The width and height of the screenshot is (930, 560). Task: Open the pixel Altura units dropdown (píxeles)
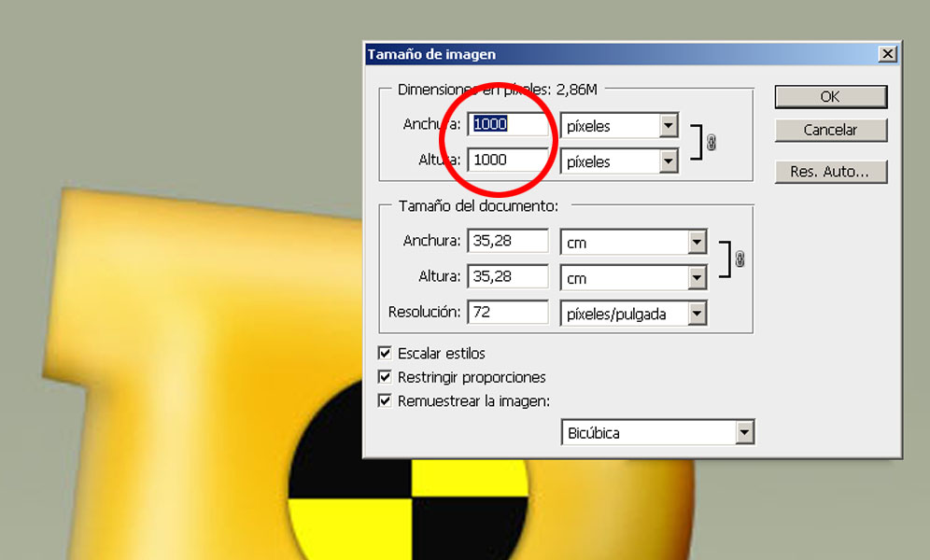619,161
